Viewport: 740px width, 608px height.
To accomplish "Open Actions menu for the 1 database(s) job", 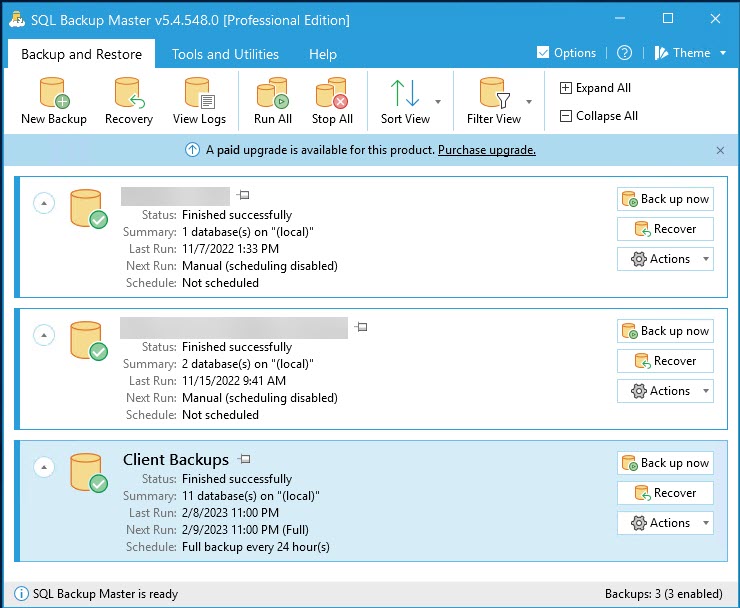I will click(665, 259).
